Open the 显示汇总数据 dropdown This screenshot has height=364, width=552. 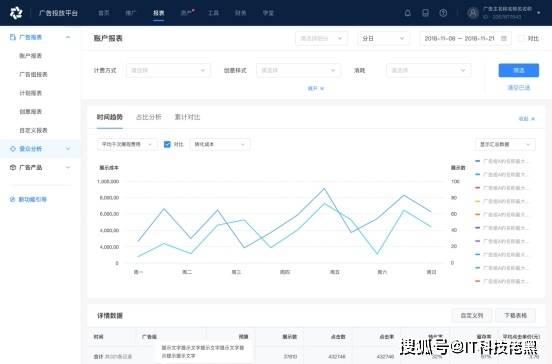pyautogui.click(x=505, y=144)
